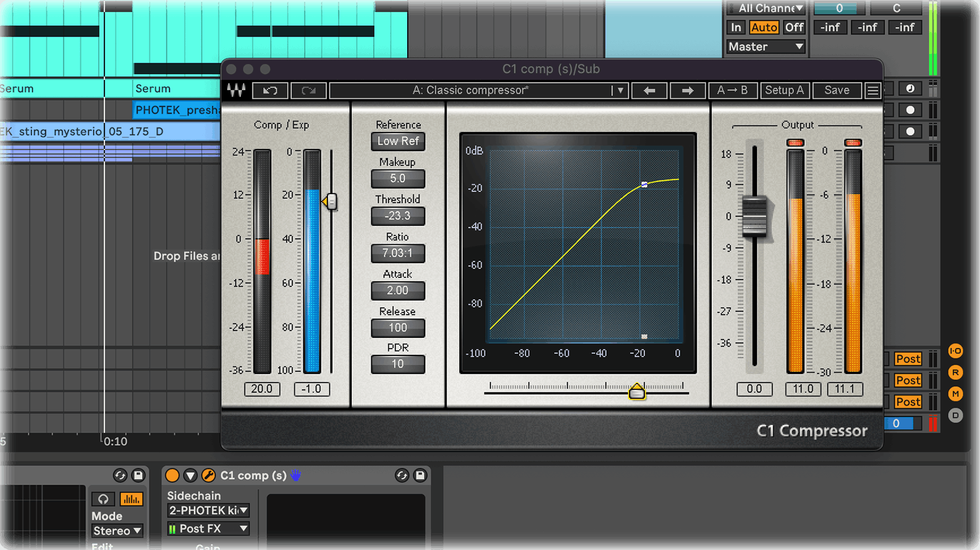Click the Release value box 100
This screenshot has width=980, height=550.
coord(398,328)
